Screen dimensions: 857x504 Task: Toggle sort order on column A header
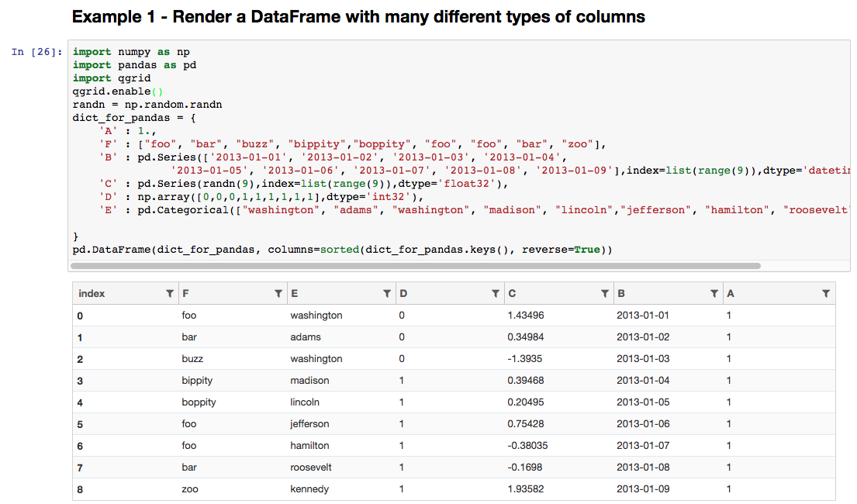[x=729, y=293]
